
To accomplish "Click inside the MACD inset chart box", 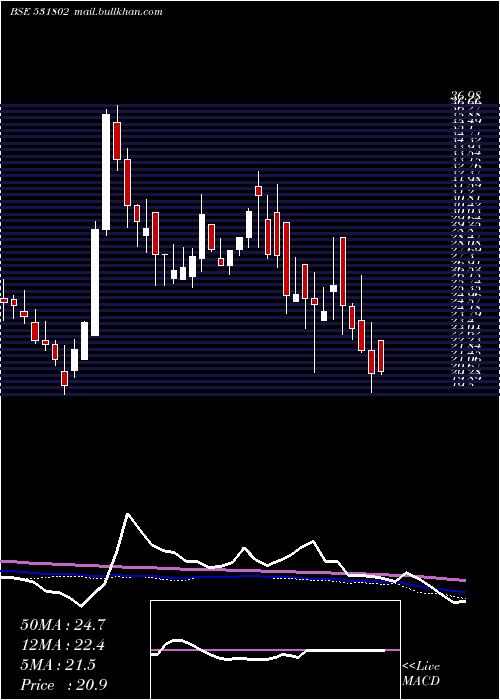I will click(275, 650).
